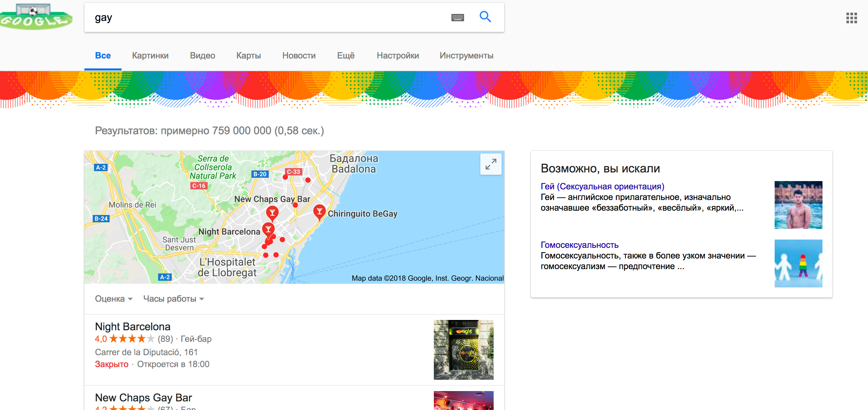
Task: Open the Google apps grid icon
Action: coord(851,18)
